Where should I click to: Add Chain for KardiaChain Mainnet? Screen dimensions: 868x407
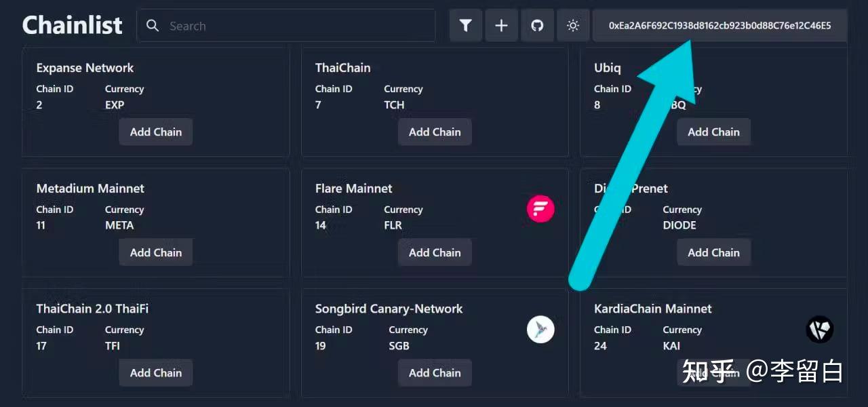(713, 372)
